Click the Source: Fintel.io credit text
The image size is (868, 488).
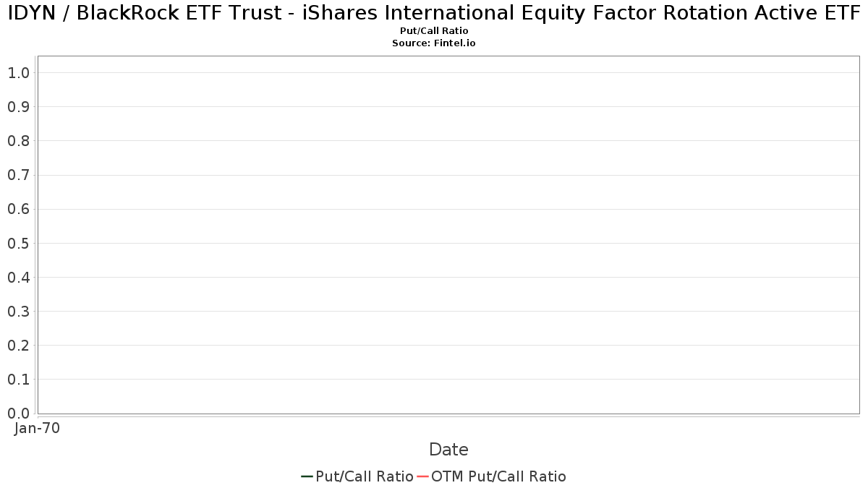coord(434,43)
